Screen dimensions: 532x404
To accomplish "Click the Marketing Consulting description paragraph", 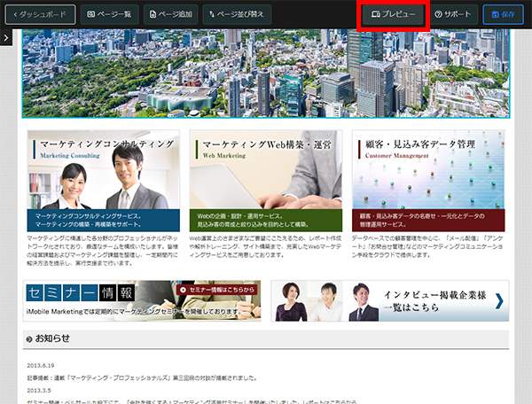I will click(103, 252).
